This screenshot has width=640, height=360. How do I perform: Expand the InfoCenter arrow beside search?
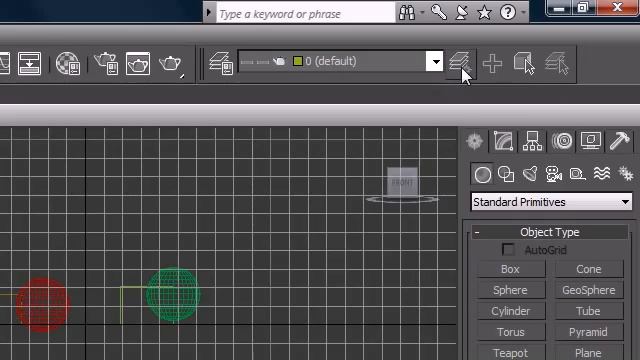pos(209,13)
